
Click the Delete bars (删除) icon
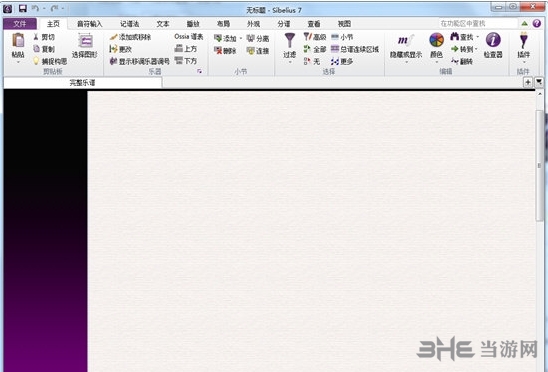[218, 50]
